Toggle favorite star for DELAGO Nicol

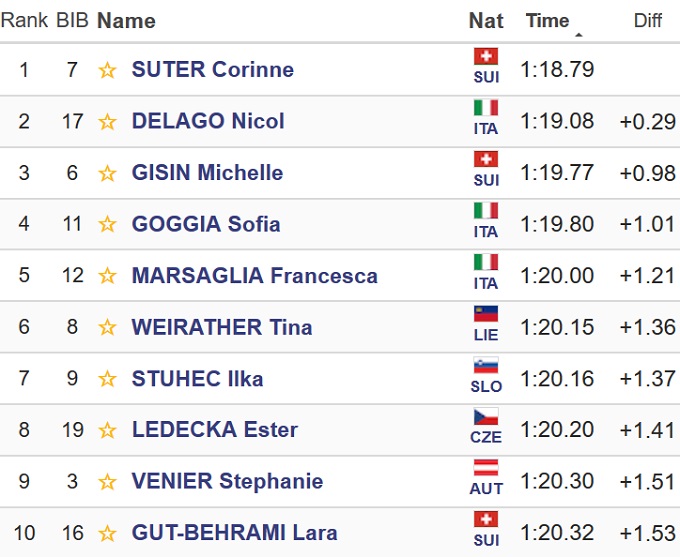[x=107, y=122]
